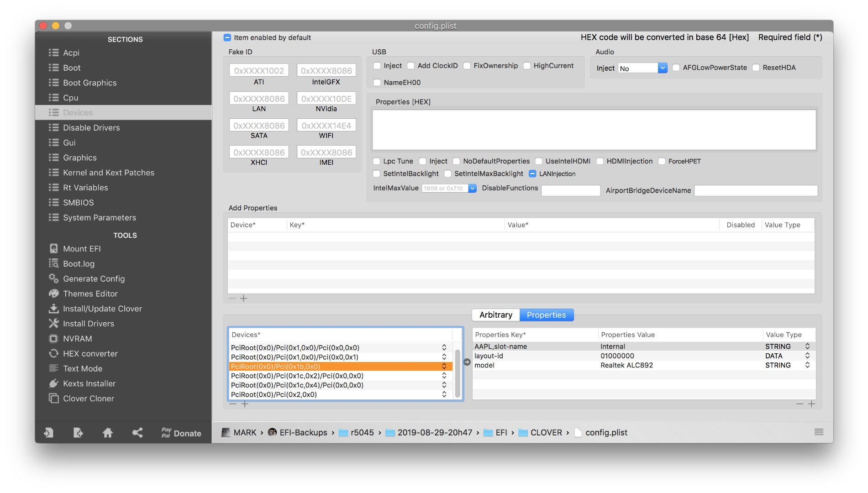Click the AirportBridgeDeviceName input field
Image resolution: width=868 pixels, height=493 pixels.
click(756, 190)
